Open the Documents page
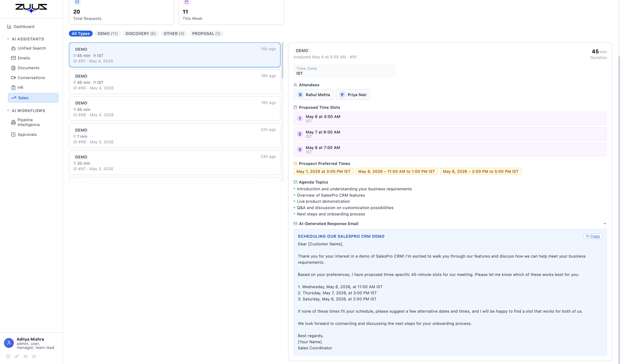The height and width of the screenshot is (364, 620). click(33, 68)
